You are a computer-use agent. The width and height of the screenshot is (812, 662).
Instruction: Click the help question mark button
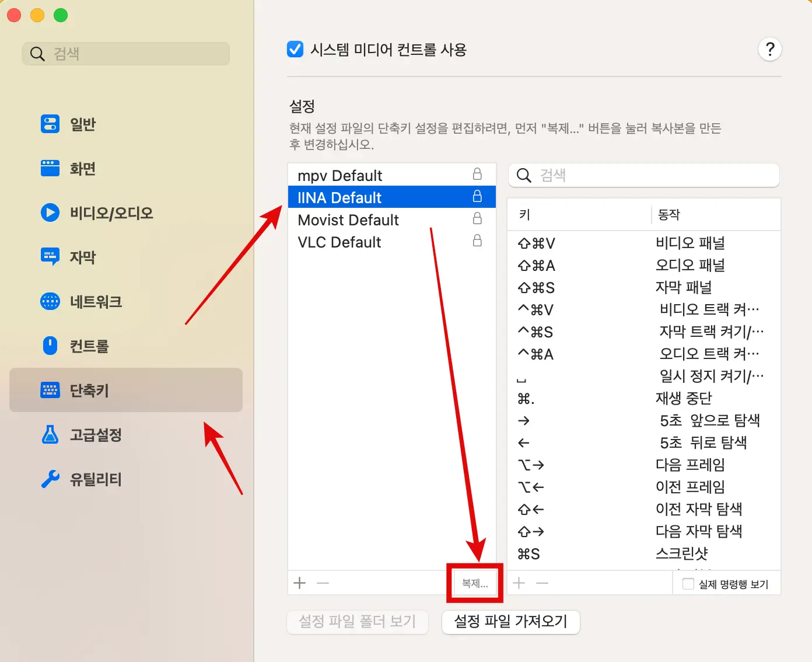[770, 50]
